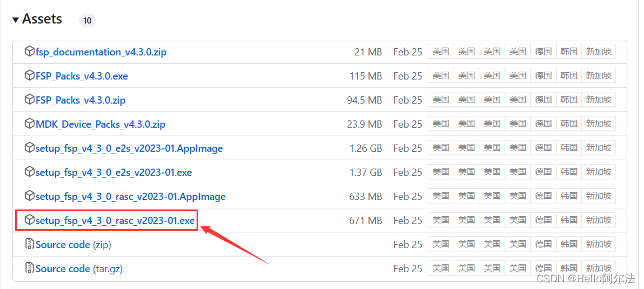Image resolution: width=644 pixels, height=289 pixels.
Task: Click first 美国 mirror for fsp_documentation zip
Action: point(441,52)
